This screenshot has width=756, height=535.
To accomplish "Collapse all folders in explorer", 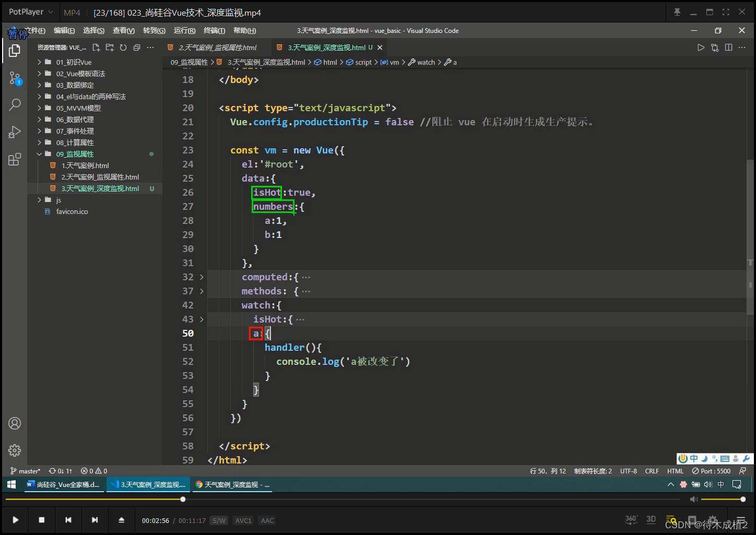I will pyautogui.click(x=137, y=47).
